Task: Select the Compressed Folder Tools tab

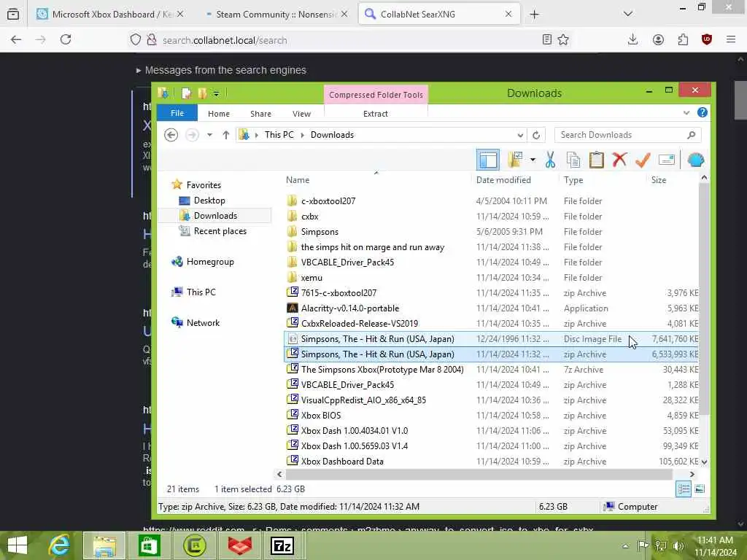Action: click(x=376, y=95)
